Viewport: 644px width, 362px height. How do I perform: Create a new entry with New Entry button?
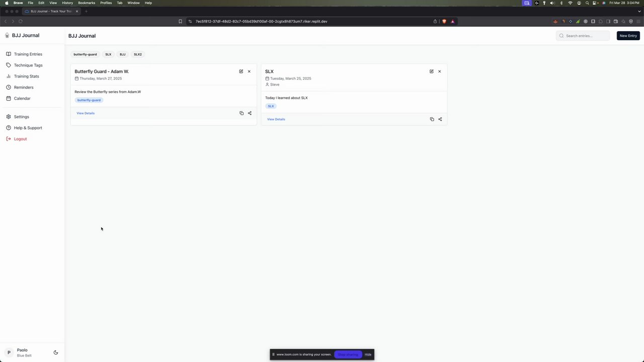click(x=628, y=36)
